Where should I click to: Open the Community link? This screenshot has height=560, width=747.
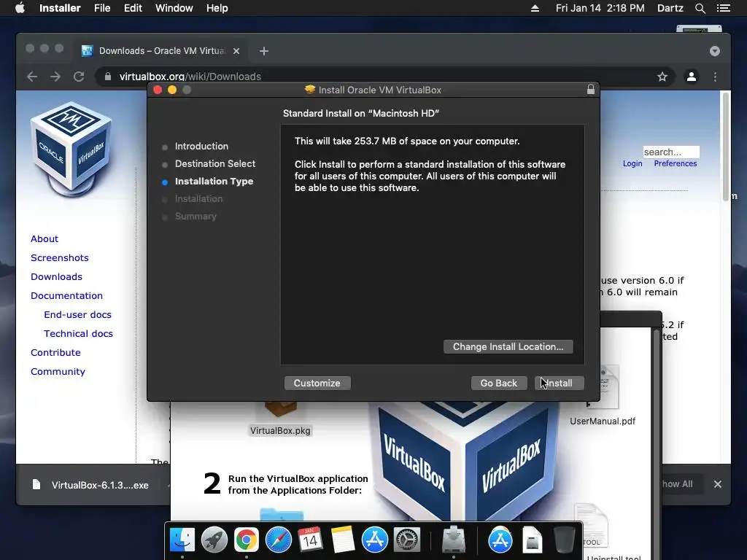click(x=58, y=372)
